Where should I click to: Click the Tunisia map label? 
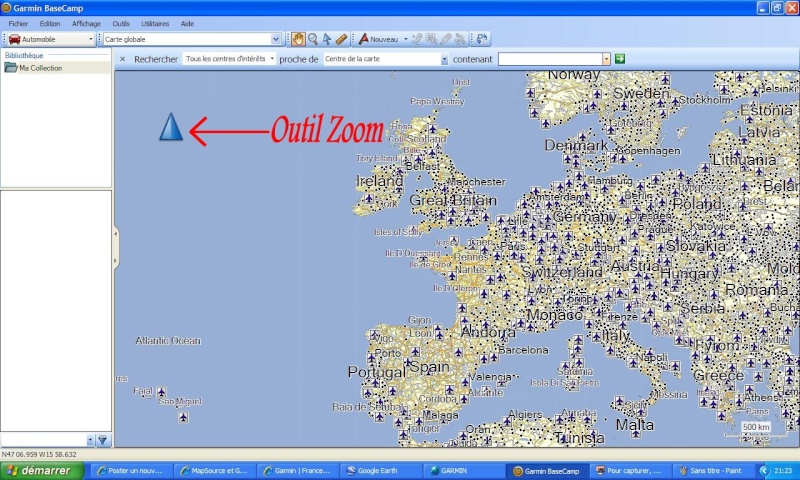pyautogui.click(x=579, y=438)
